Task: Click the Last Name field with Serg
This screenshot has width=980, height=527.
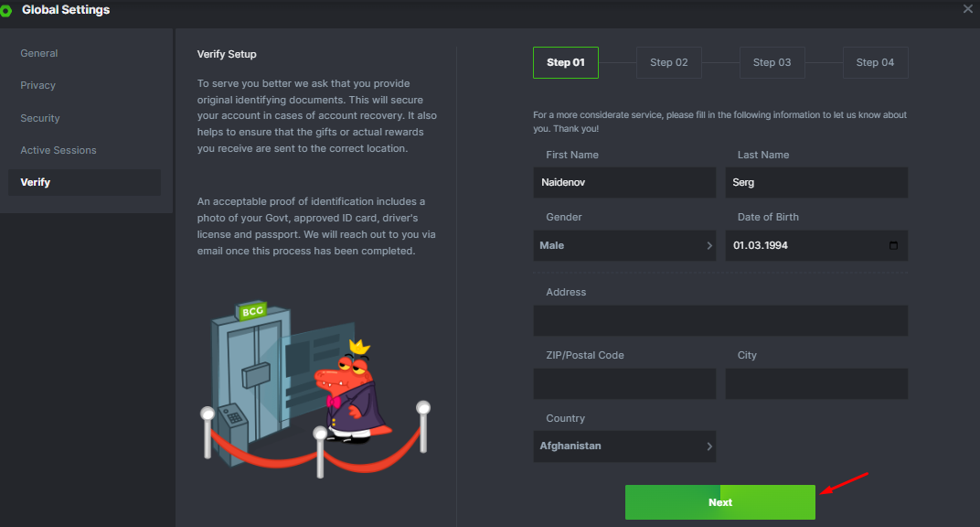Action: click(816, 183)
